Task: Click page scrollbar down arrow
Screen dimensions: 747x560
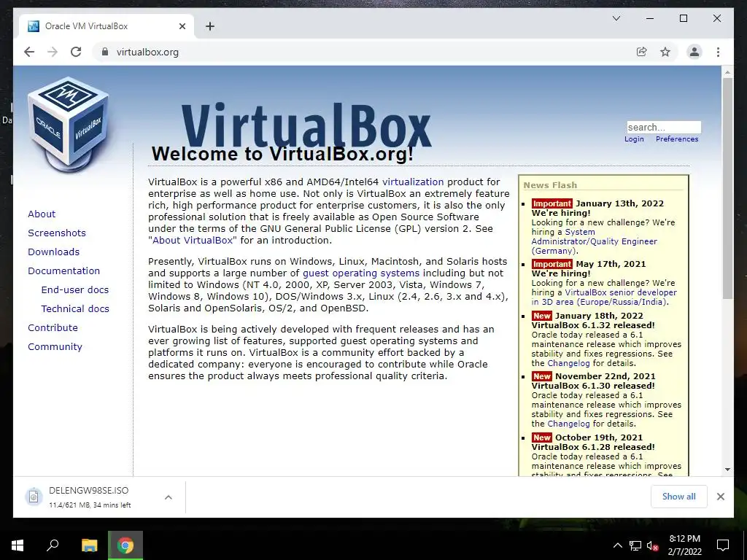Action: 727,470
